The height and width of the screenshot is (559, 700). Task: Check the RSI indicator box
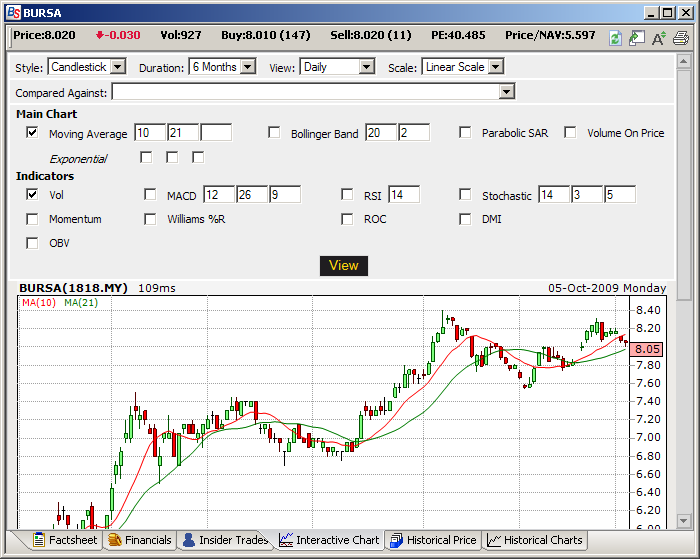point(347,195)
